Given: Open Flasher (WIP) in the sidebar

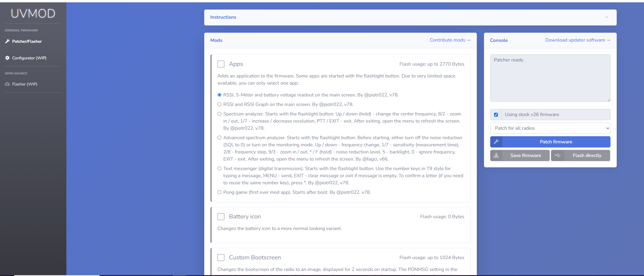Looking at the screenshot, I should pyautogui.click(x=25, y=84).
